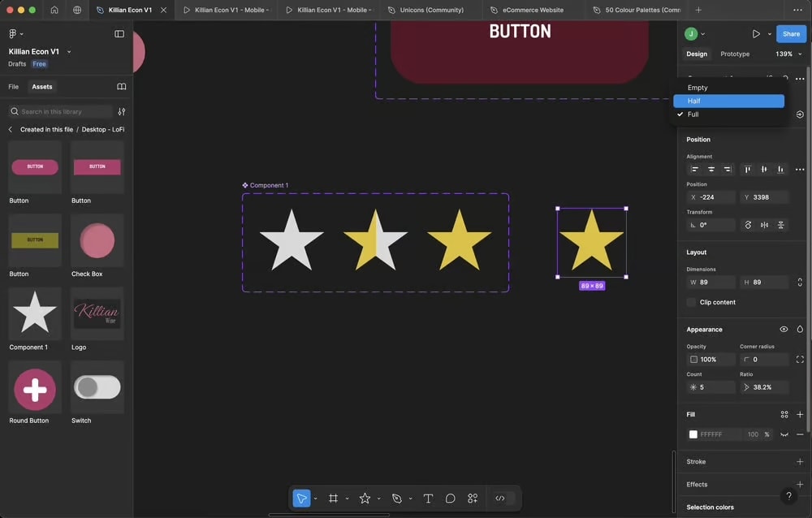Switch to the File tab in sidebar

[14, 87]
